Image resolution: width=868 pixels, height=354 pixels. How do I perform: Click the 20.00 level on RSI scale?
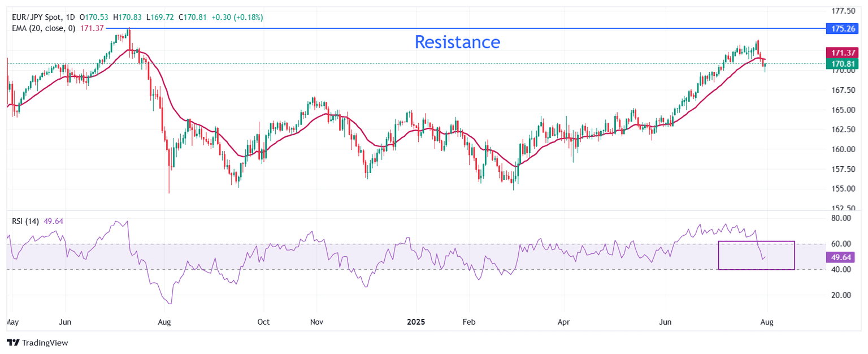(841, 295)
